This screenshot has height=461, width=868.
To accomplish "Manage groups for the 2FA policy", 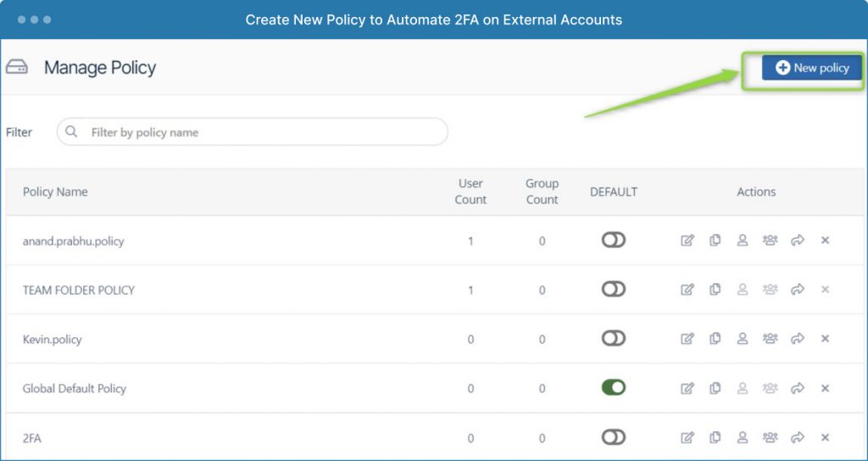I will click(x=770, y=437).
